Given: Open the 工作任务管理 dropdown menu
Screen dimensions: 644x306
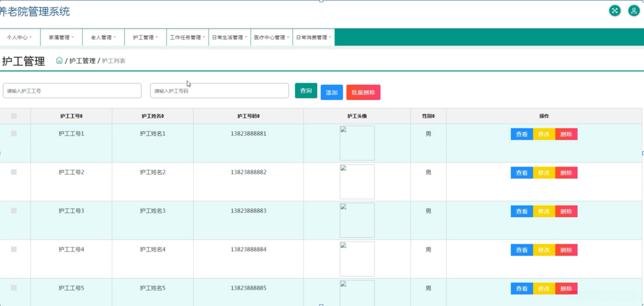Looking at the screenshot, I should [x=187, y=37].
